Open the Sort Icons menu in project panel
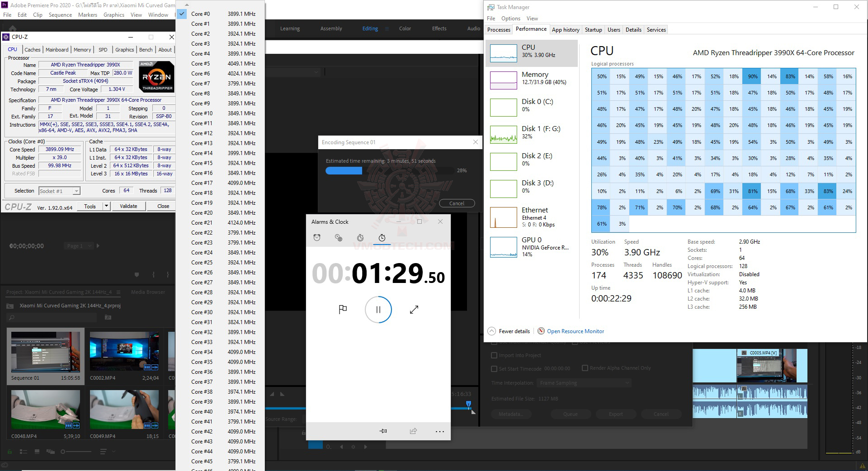 click(104, 452)
